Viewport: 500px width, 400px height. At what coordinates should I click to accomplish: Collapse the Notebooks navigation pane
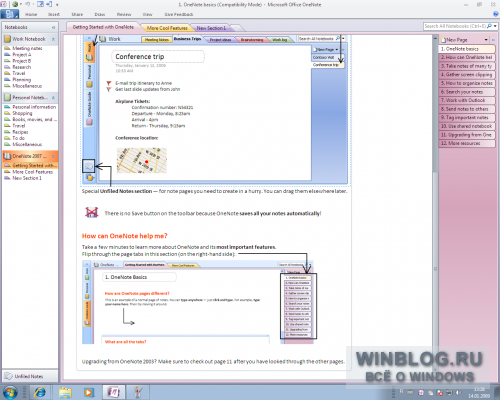point(53,27)
